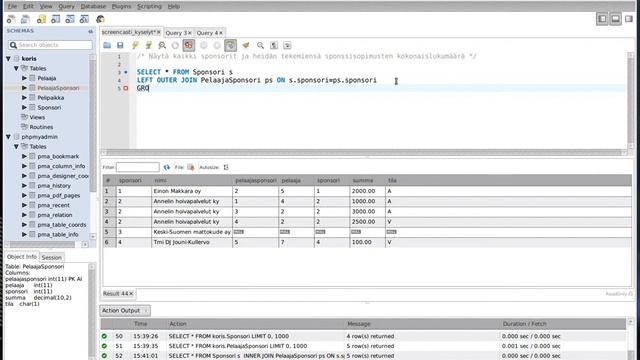This screenshot has width=640, height=360.
Task: Select the Routines node under koris
Action: [x=41, y=127]
